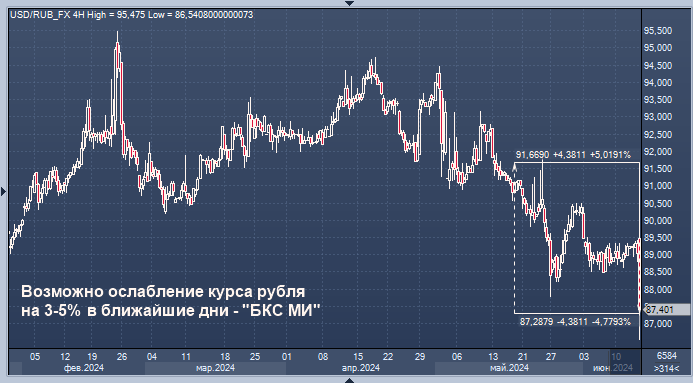The width and height of the screenshot is (693, 383).
Task: Expand the panel via top arrow handle
Action: point(349,3)
